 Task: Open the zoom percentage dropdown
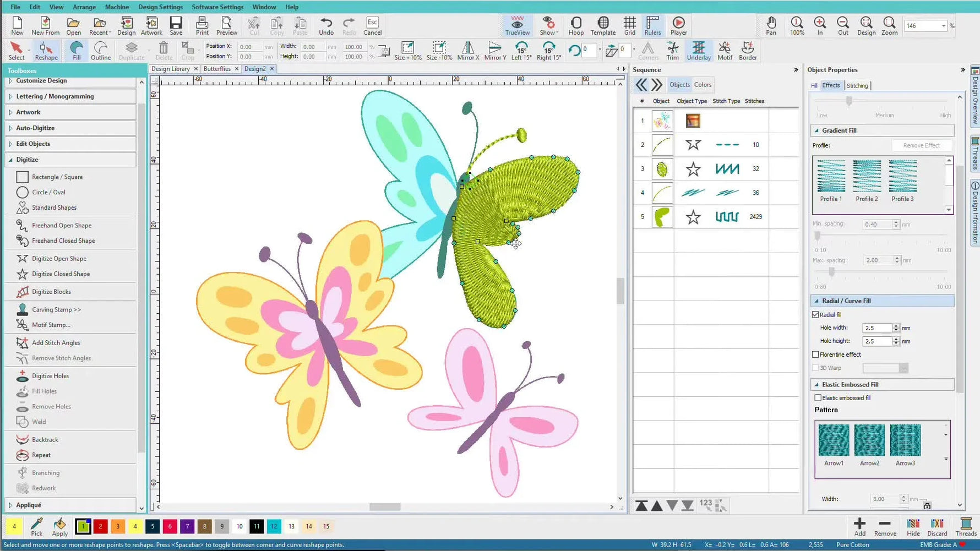coord(943,26)
